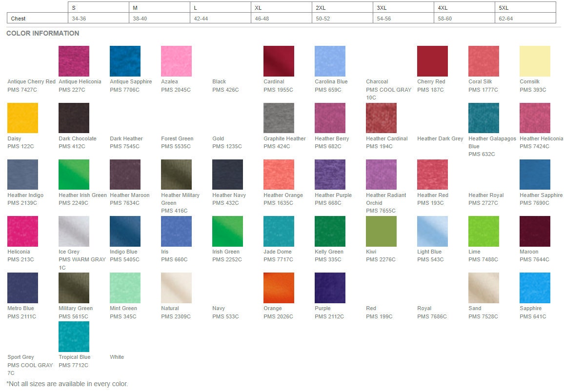Select the Heather Indigo swatch
The width and height of the screenshot is (564, 392).
[x=22, y=175]
